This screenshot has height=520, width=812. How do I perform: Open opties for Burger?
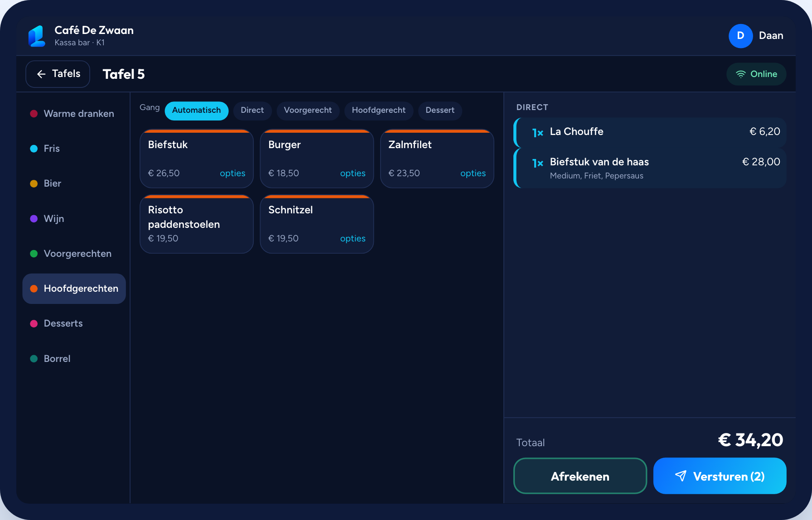353,173
